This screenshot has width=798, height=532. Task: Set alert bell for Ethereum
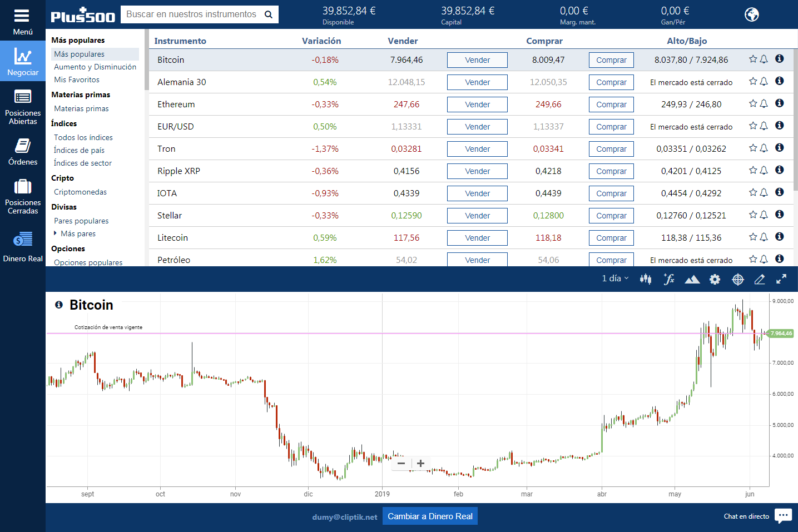tap(764, 103)
